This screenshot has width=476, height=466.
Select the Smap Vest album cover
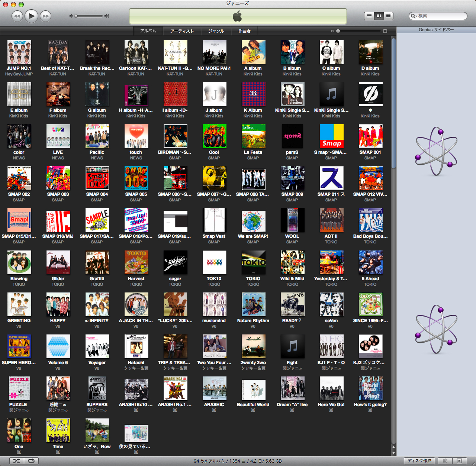pyautogui.click(x=214, y=220)
